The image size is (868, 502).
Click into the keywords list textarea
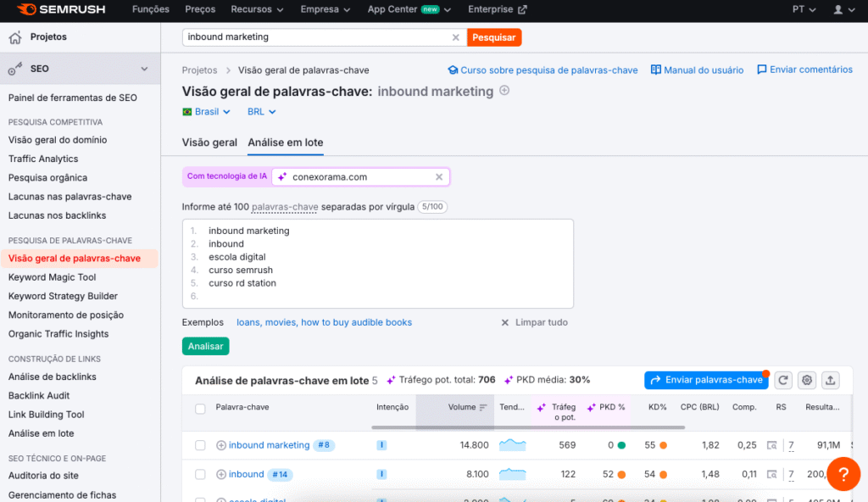coord(377,264)
